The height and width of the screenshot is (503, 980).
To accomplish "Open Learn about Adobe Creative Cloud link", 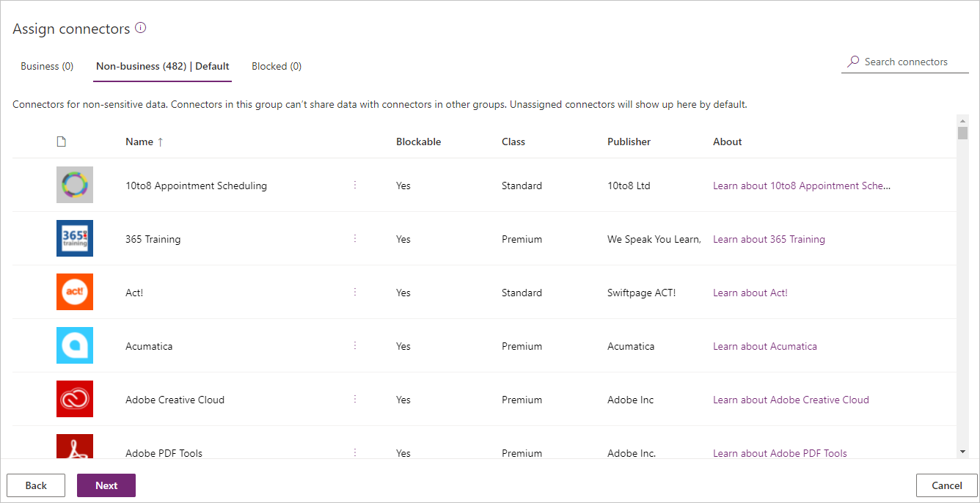I will (791, 400).
